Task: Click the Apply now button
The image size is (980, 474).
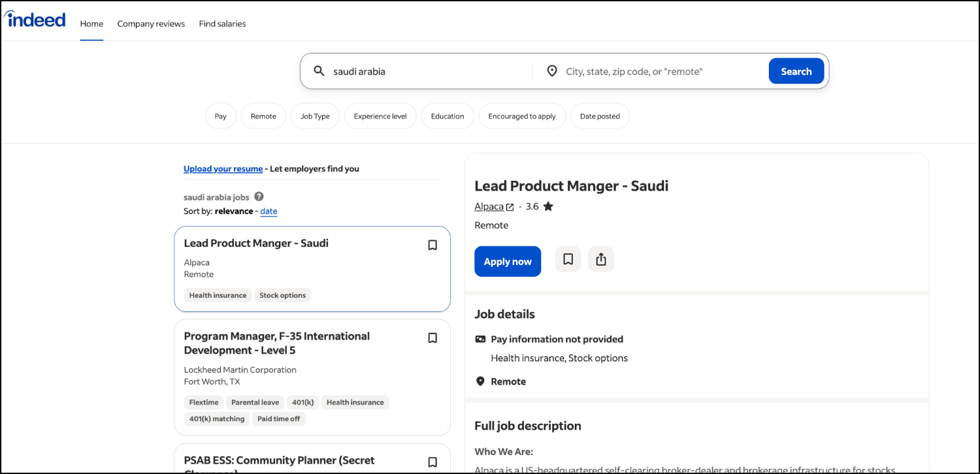Action: 508,261
